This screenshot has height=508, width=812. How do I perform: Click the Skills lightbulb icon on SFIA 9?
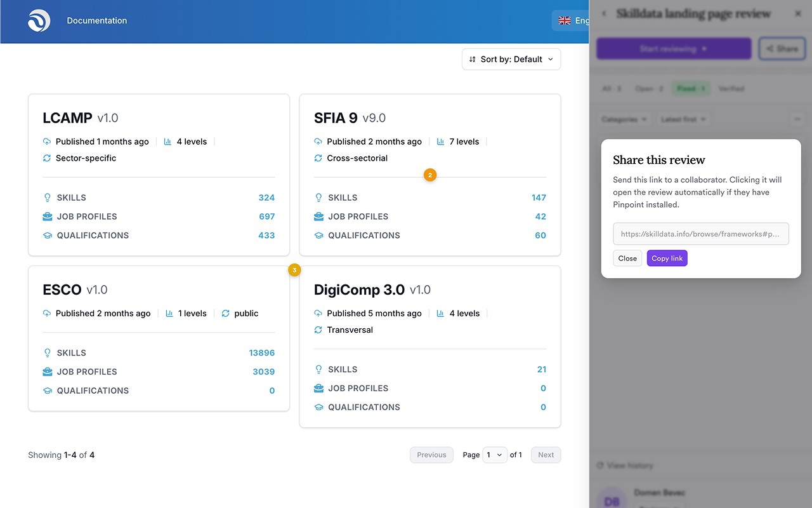pyautogui.click(x=318, y=197)
